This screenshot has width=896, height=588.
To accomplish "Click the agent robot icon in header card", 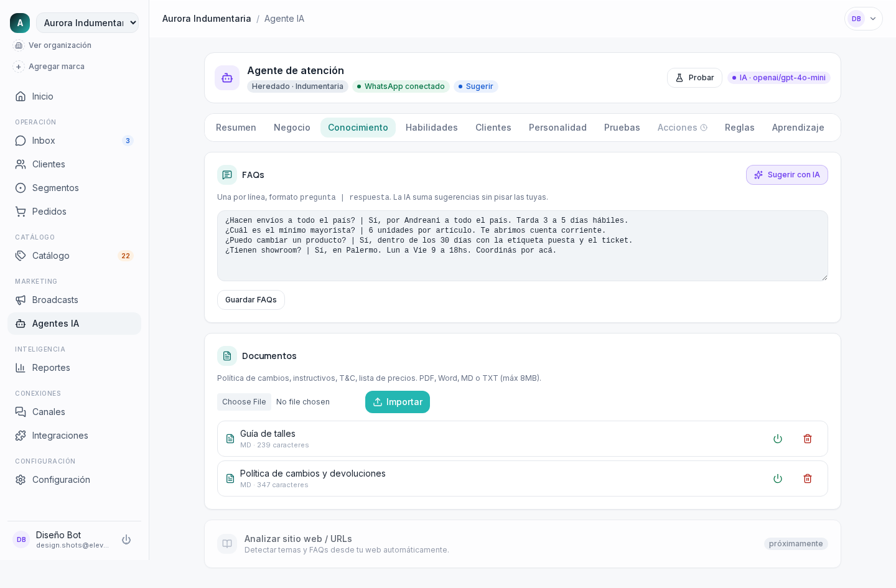I will [227, 78].
